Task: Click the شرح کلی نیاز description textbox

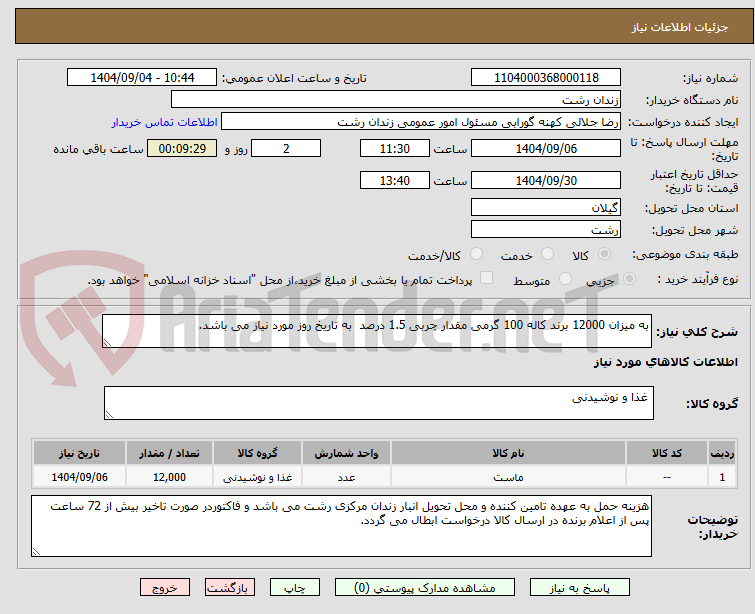Action: point(377,331)
